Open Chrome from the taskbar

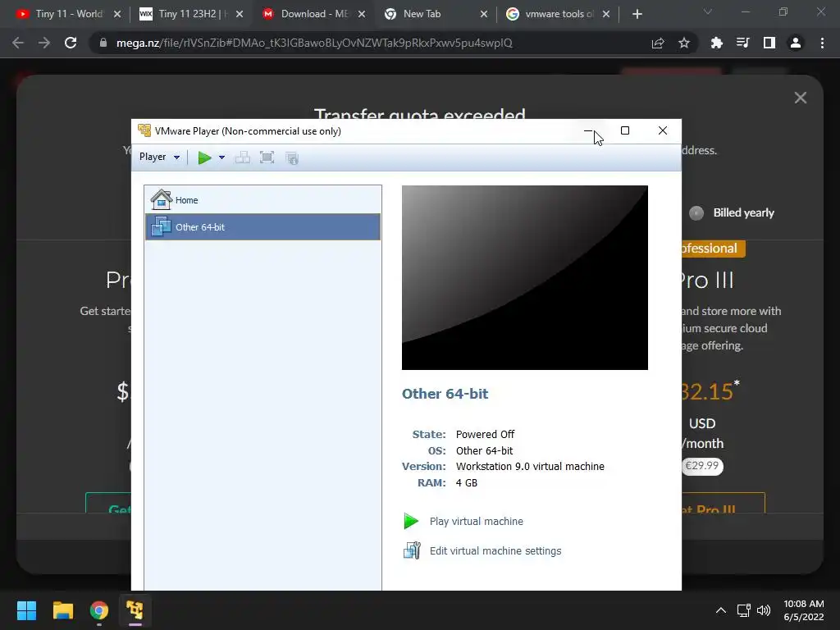point(99,610)
